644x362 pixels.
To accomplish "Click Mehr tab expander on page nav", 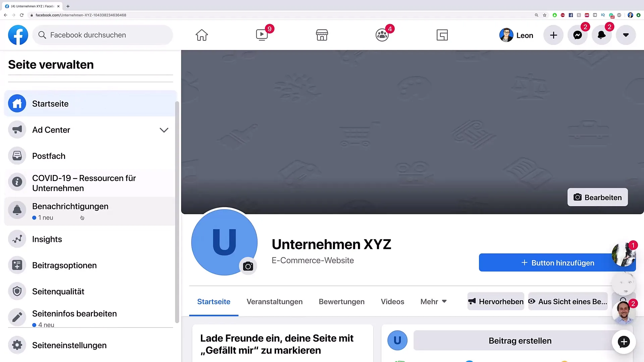I will click(x=434, y=301).
